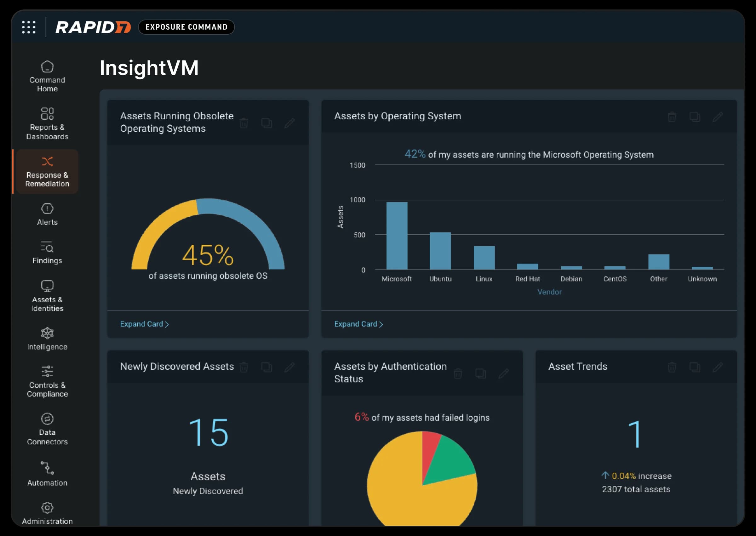Click the 'Unknown' vendor label

coord(702,279)
